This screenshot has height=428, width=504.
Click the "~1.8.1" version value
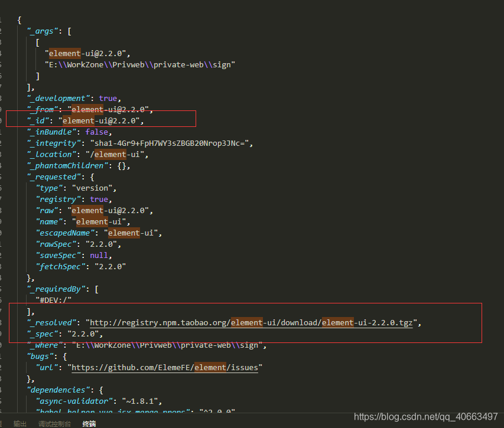140,401
